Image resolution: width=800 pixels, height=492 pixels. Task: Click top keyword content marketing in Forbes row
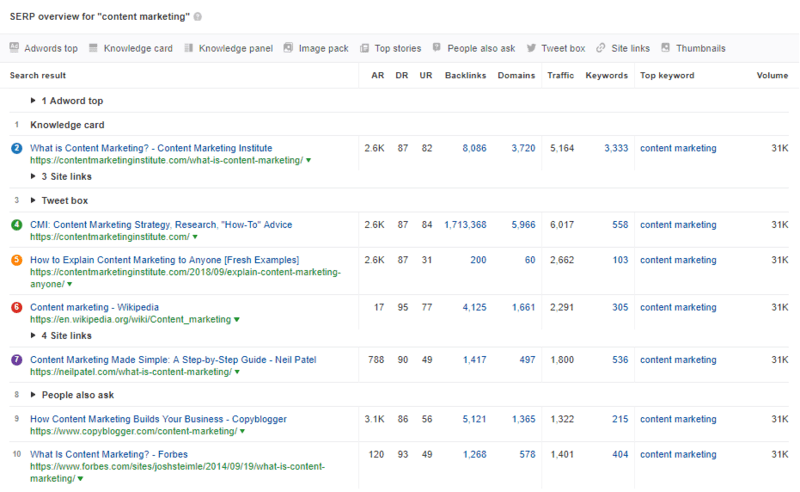click(x=678, y=454)
